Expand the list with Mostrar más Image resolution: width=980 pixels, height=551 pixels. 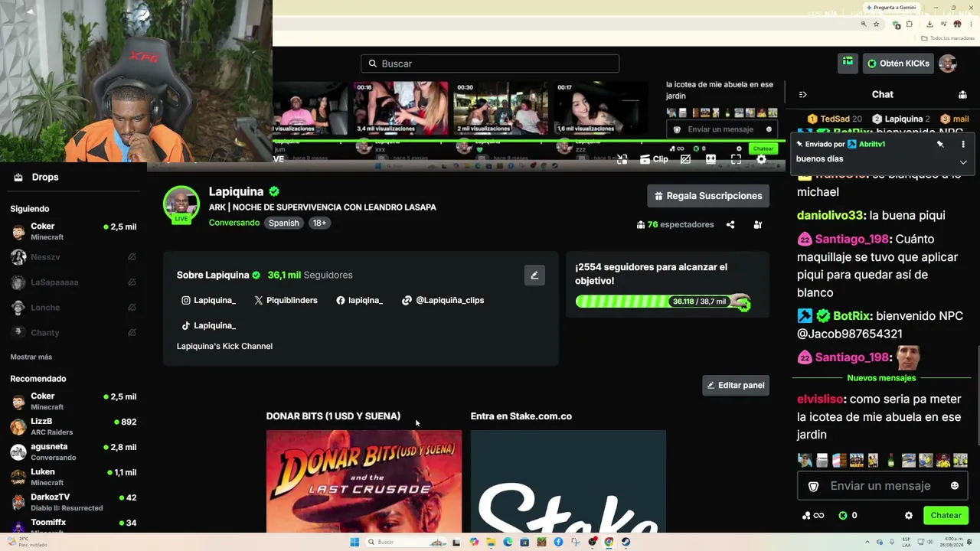coord(31,357)
